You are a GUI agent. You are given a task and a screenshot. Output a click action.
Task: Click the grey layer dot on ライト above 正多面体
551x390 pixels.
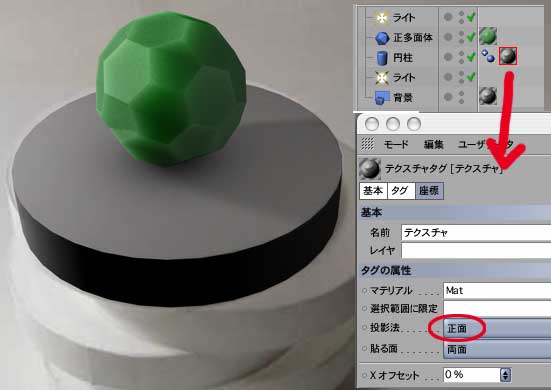pos(448,17)
